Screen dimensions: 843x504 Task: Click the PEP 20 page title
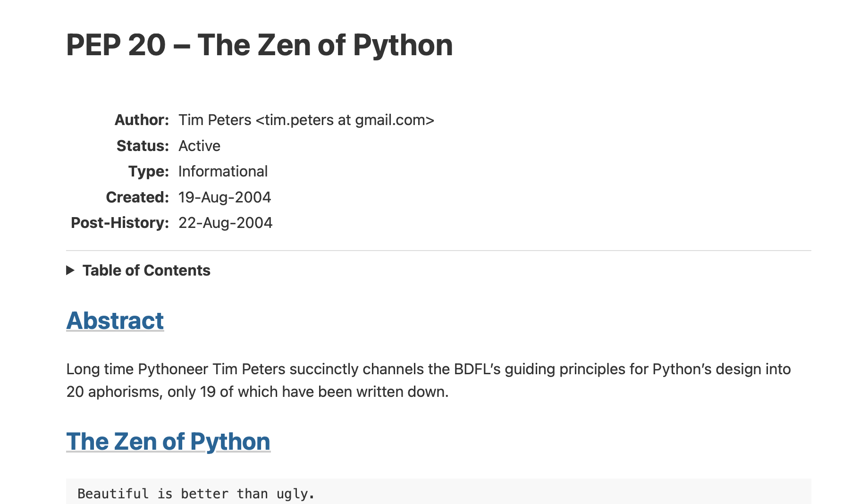pyautogui.click(x=260, y=45)
